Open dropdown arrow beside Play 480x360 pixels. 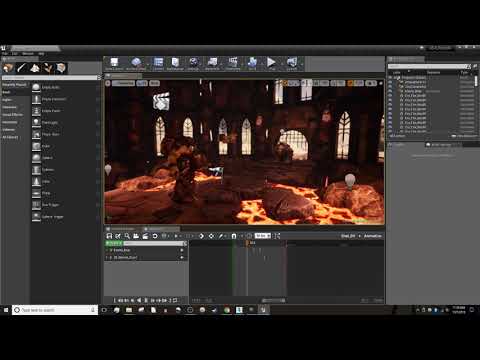point(281,64)
